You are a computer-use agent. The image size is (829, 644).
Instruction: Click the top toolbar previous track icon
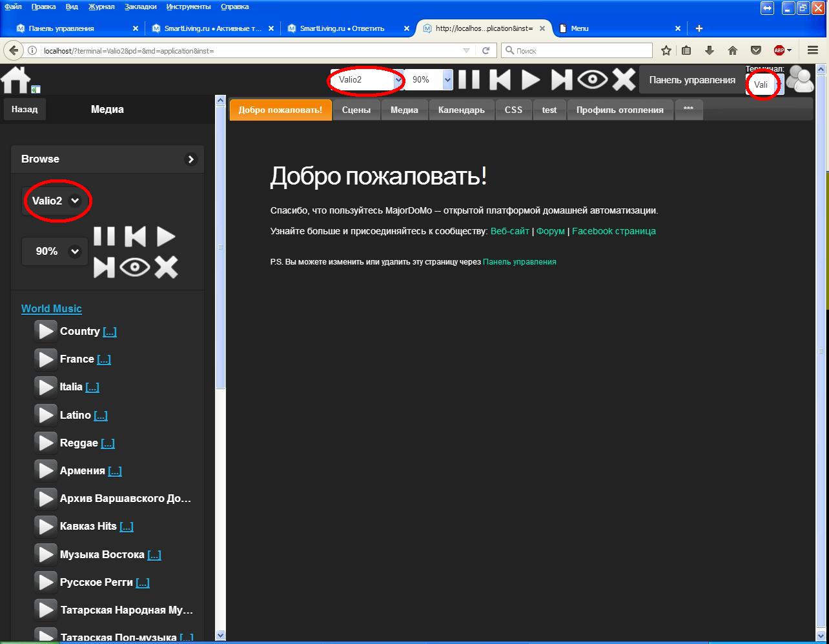point(500,80)
